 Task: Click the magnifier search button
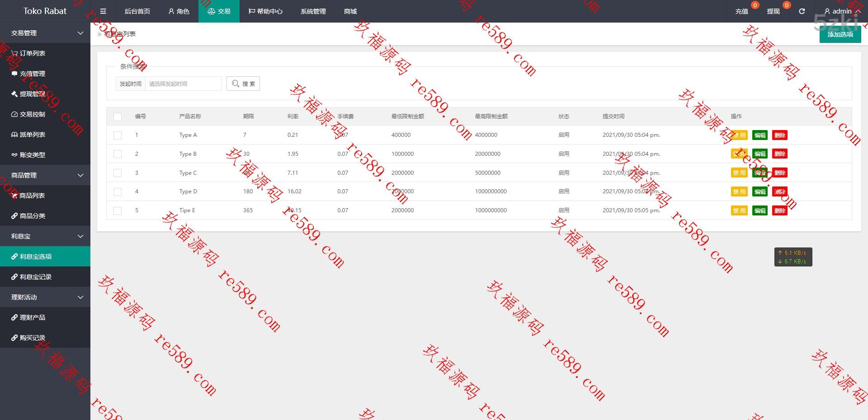coord(243,84)
